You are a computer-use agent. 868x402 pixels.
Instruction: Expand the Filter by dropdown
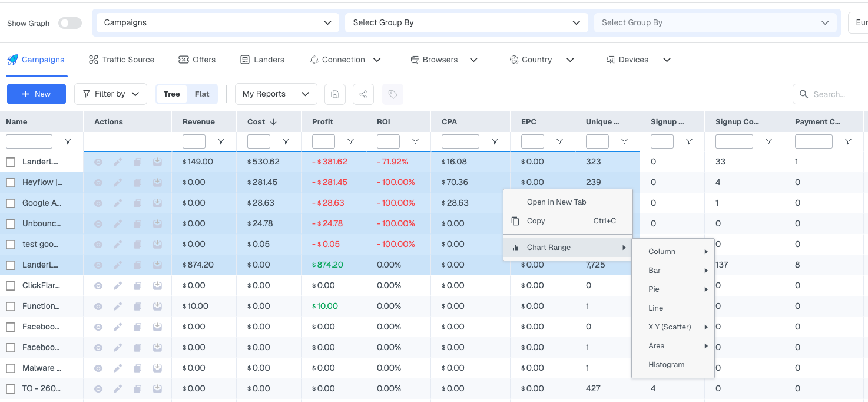point(111,94)
